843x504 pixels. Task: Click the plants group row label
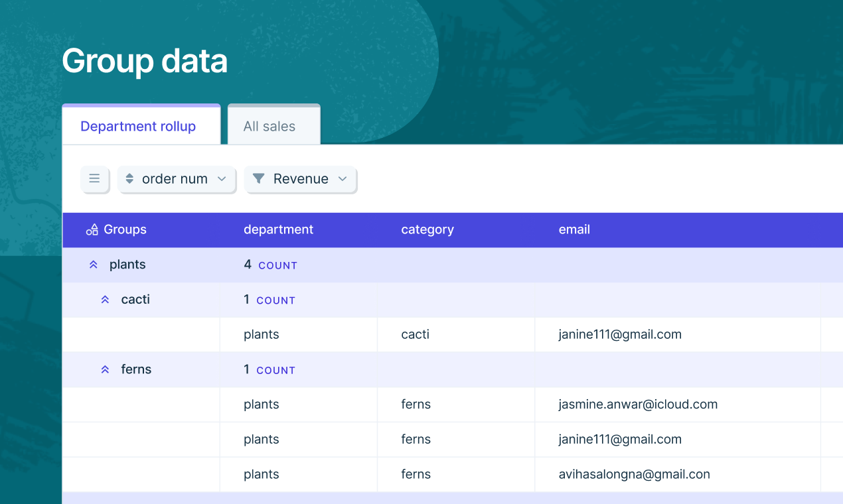[x=127, y=265]
